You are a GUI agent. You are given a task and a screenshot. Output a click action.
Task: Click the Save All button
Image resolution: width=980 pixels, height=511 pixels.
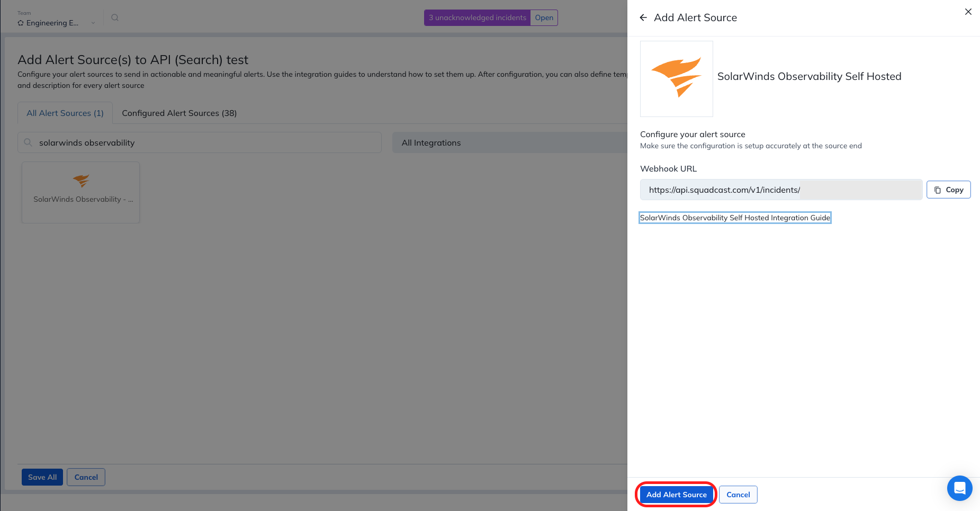42,477
